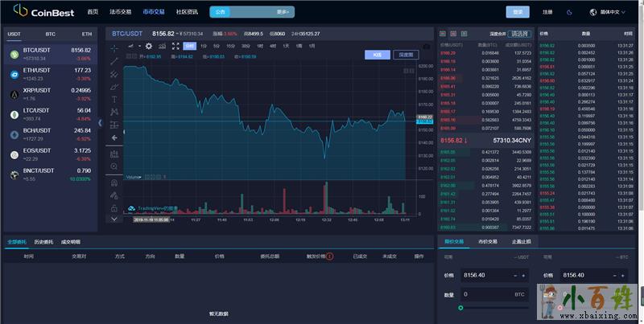Switch to depth chart view
644x324 pixels.
tap(406, 55)
